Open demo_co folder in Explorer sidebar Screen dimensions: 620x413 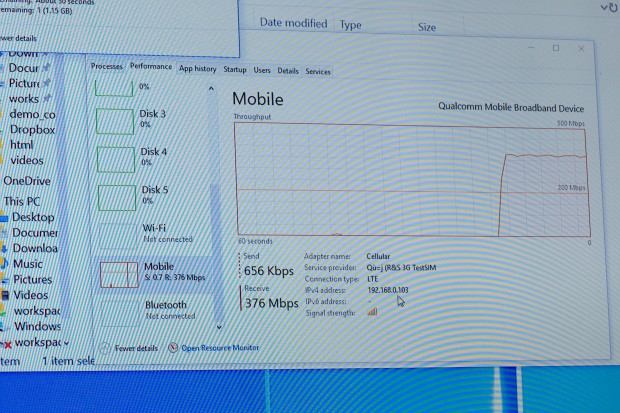(32, 114)
